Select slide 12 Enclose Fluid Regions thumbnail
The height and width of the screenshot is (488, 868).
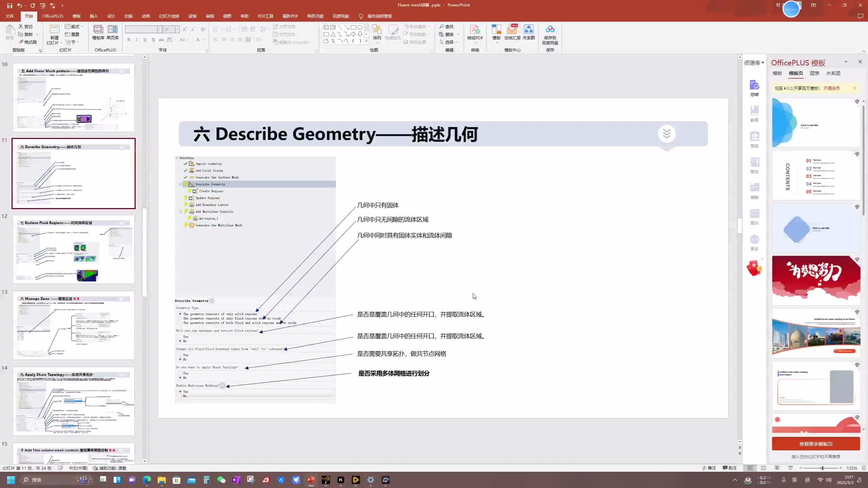click(74, 250)
